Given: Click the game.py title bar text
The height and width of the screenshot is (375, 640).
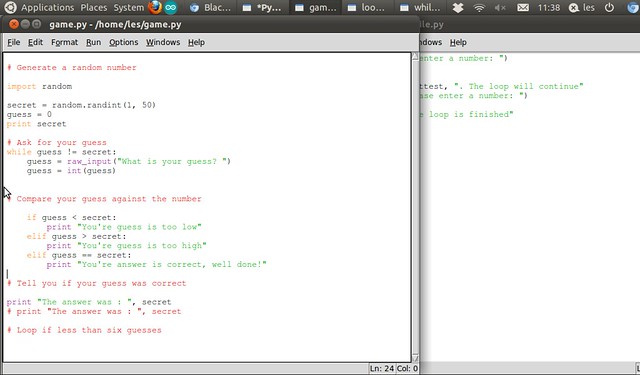Looking at the screenshot, I should coord(115,24).
